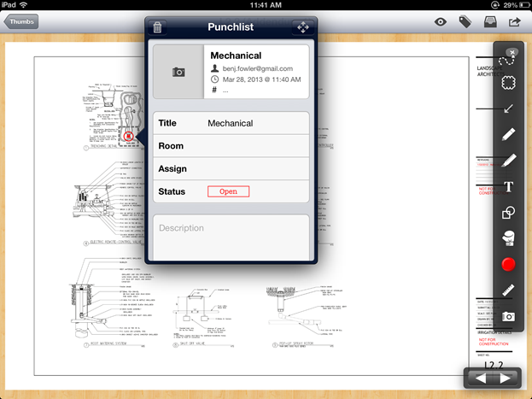
Task: Add photo via camera placeholder
Action: pyautogui.click(x=178, y=72)
